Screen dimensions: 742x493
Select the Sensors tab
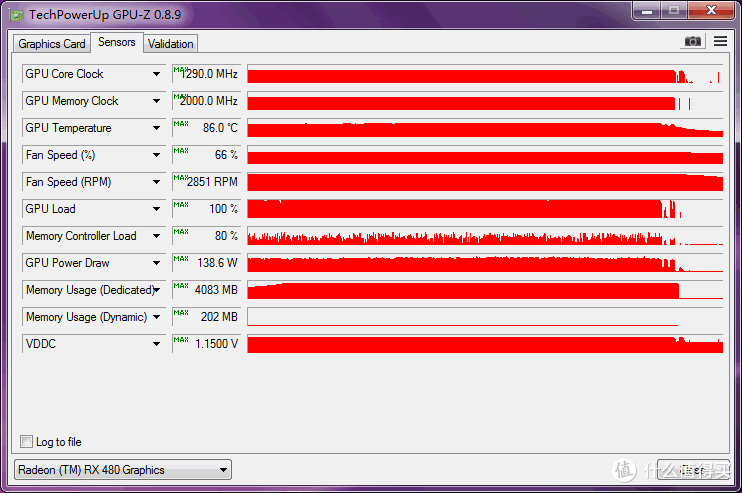[x=117, y=43]
